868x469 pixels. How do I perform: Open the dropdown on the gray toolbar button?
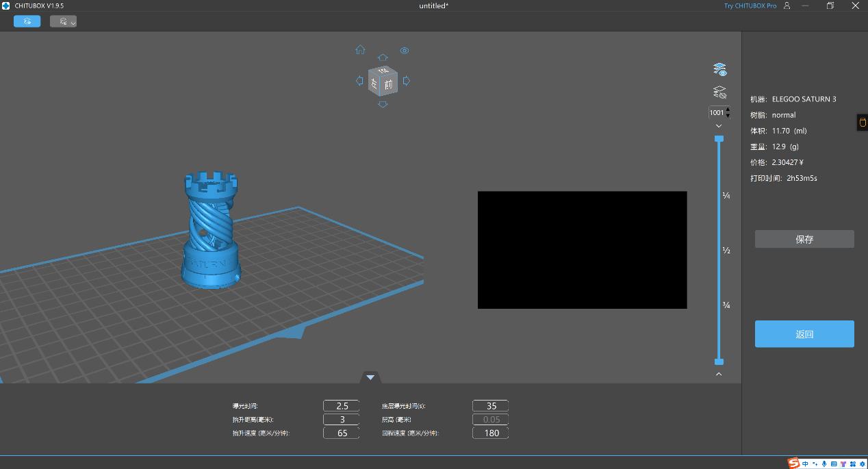click(73, 22)
